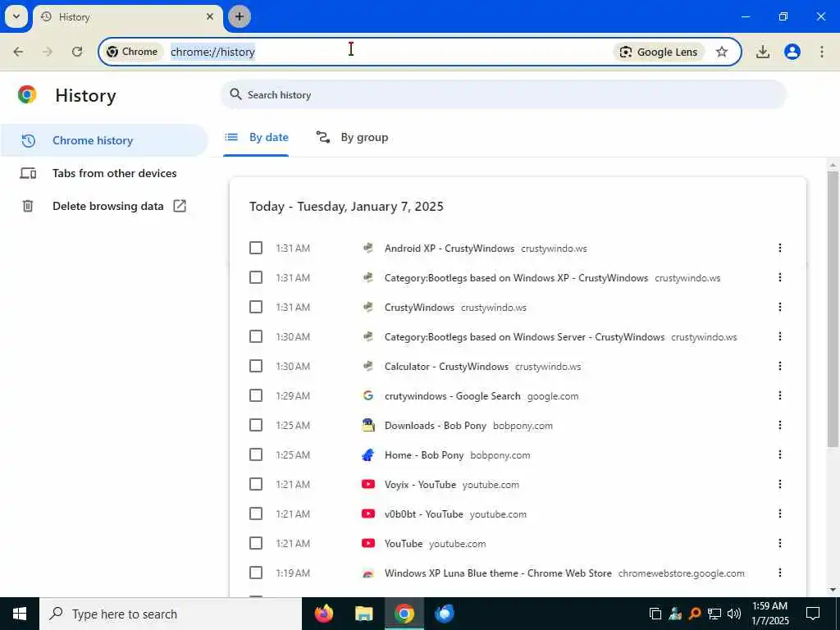Viewport: 840px width, 630px height.
Task: Check the Bootlegs based on Windows XP entry
Action: click(256, 277)
